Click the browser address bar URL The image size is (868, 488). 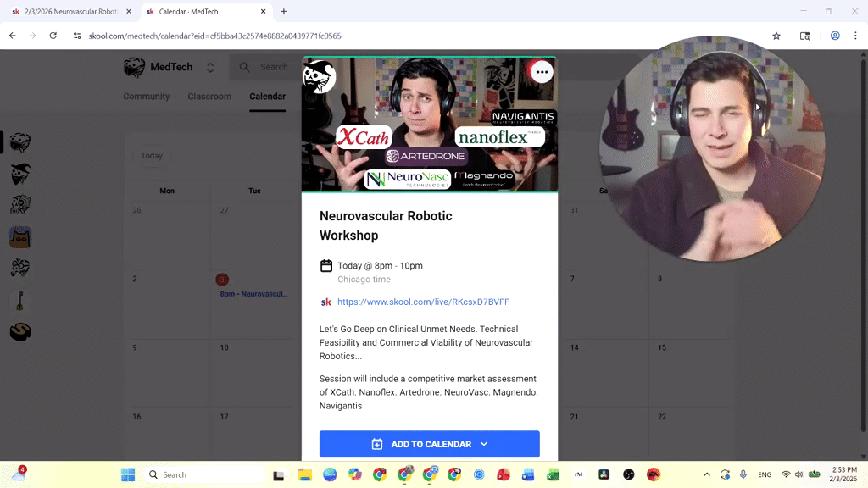214,36
